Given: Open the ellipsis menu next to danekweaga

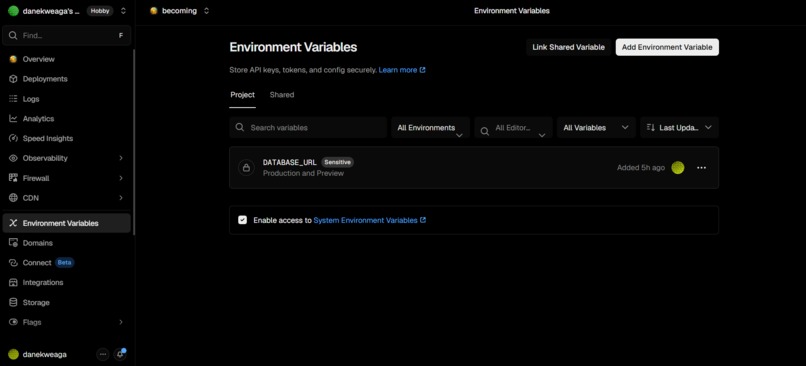Looking at the screenshot, I should click(103, 354).
